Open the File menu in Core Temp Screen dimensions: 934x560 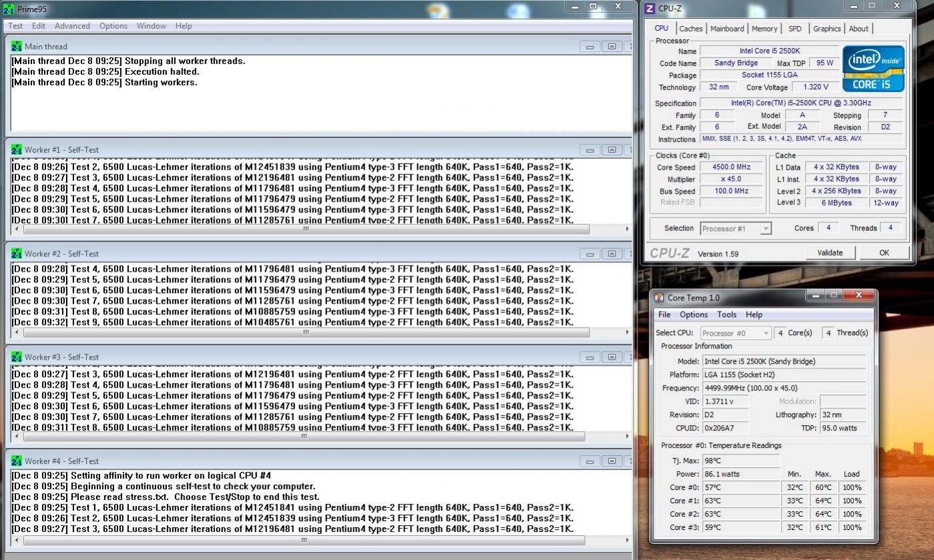click(x=664, y=314)
